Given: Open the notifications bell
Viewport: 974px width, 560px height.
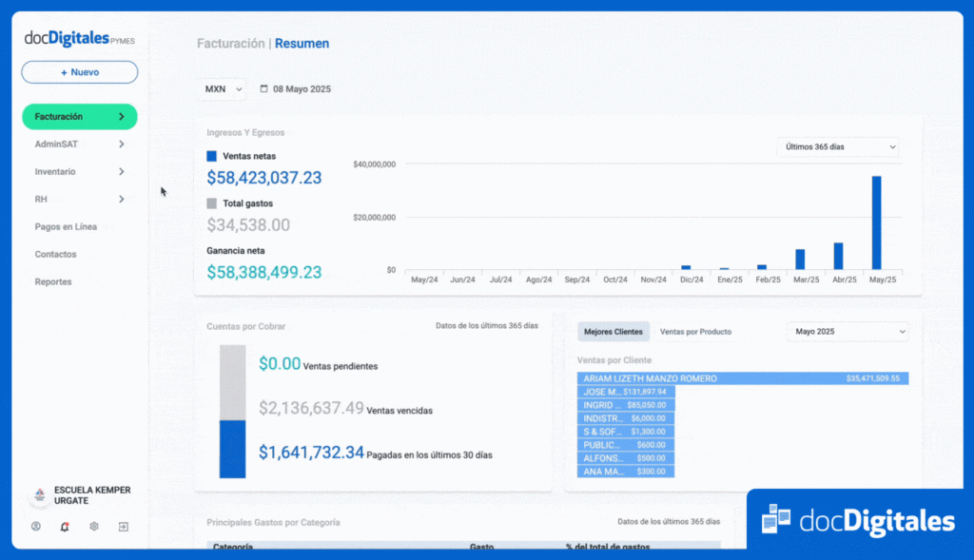Looking at the screenshot, I should (x=65, y=526).
